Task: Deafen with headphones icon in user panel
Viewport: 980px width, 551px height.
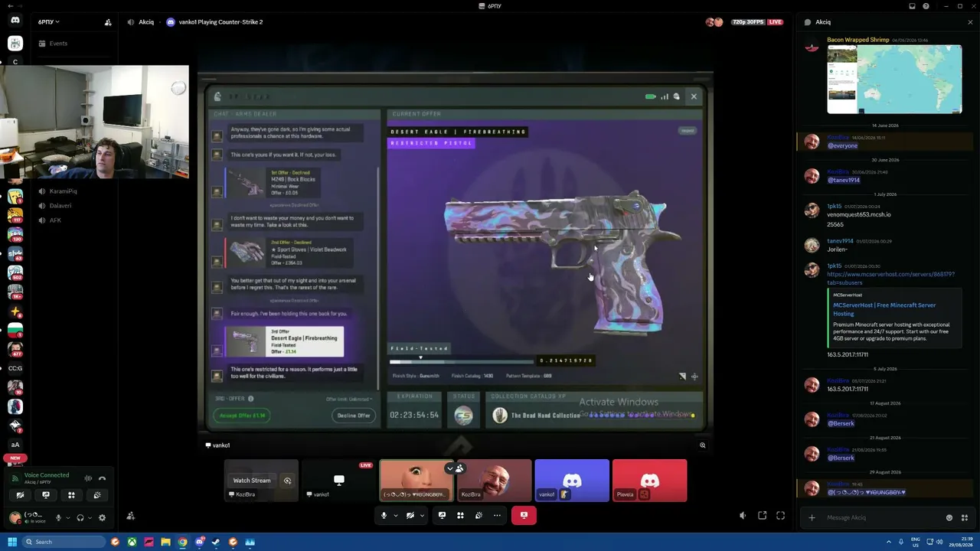Action: (80, 518)
